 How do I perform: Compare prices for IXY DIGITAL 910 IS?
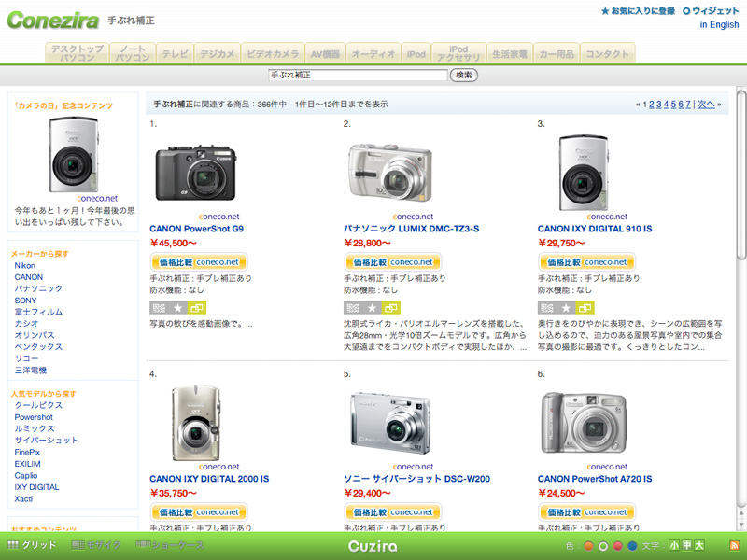click(587, 262)
